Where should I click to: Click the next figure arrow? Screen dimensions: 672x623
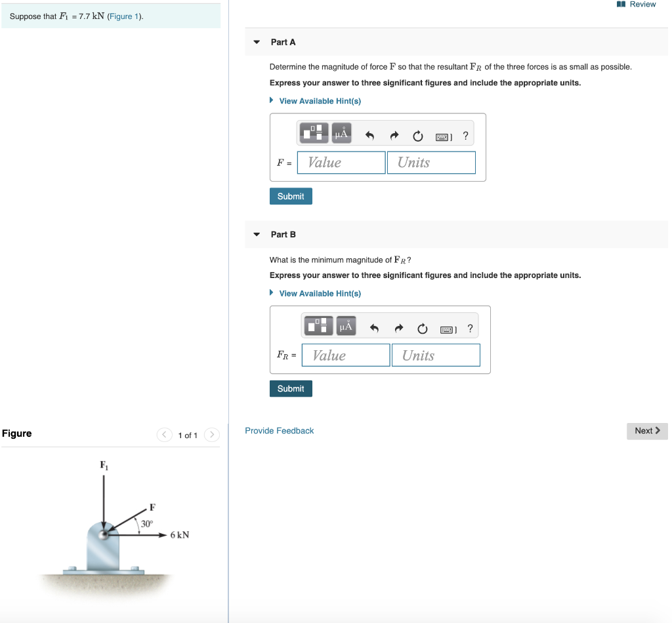211,434
